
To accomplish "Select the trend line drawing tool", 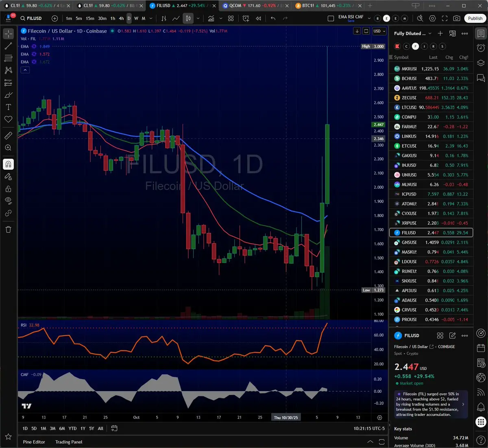I will tap(8, 46).
